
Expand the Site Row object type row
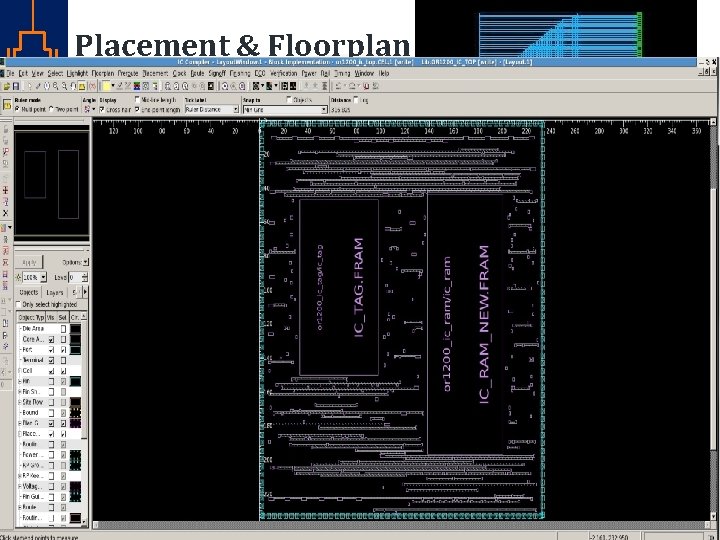tap(19, 402)
